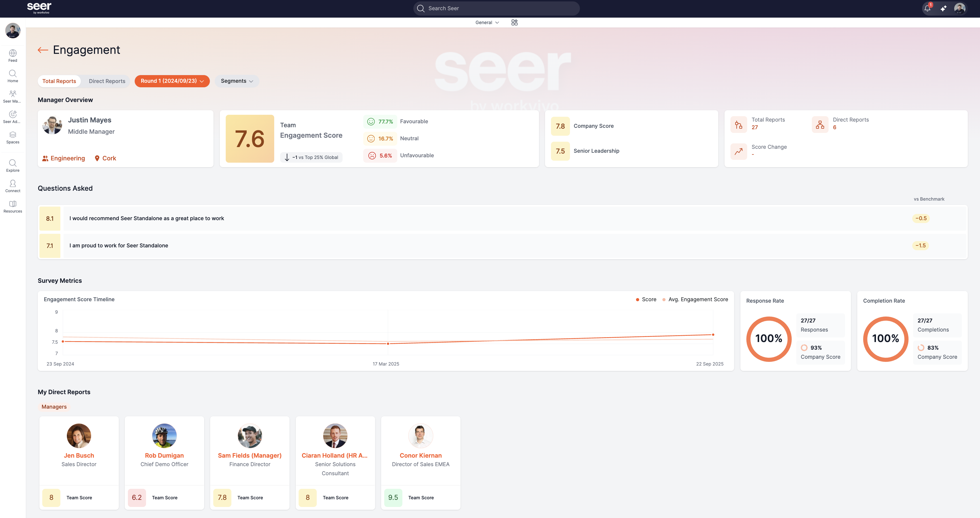The image size is (980, 518).
Task: Click the Engineering department link
Action: click(64, 158)
